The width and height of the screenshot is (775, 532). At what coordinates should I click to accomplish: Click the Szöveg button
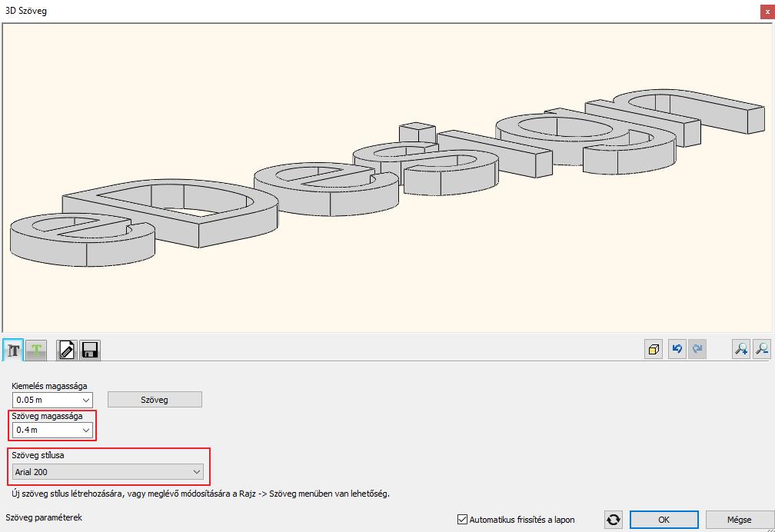pos(155,400)
